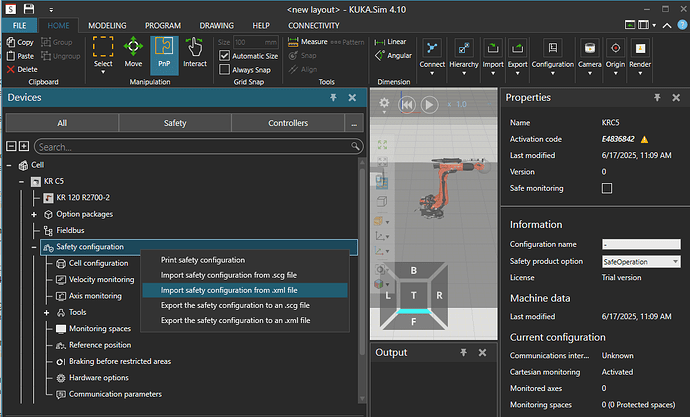Pin the Output panel

tap(463, 352)
